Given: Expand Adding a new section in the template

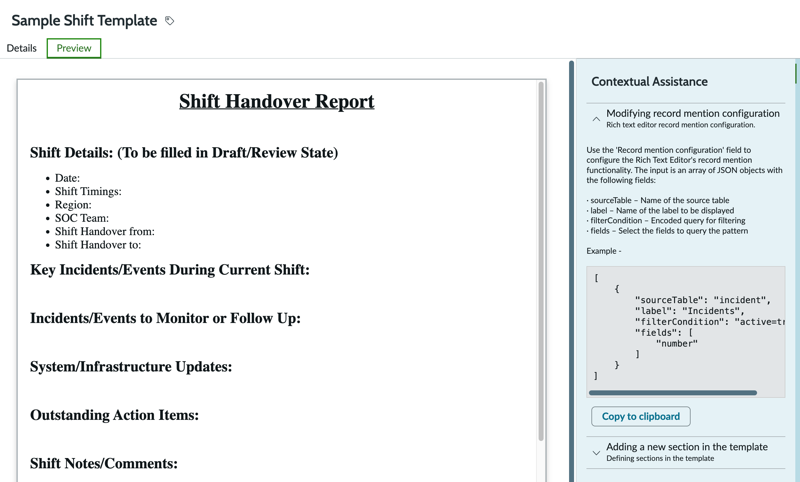Looking at the screenshot, I should point(596,452).
